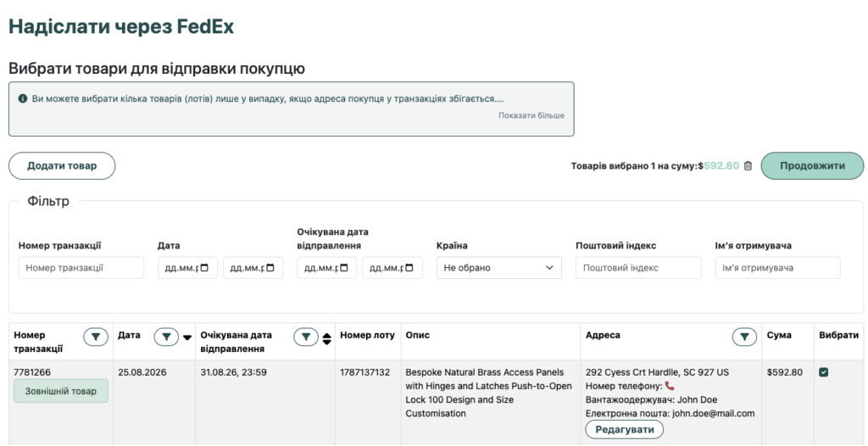Expand the Країна dropdown showing Не обрано
This screenshot has width=868, height=446.
498,268
